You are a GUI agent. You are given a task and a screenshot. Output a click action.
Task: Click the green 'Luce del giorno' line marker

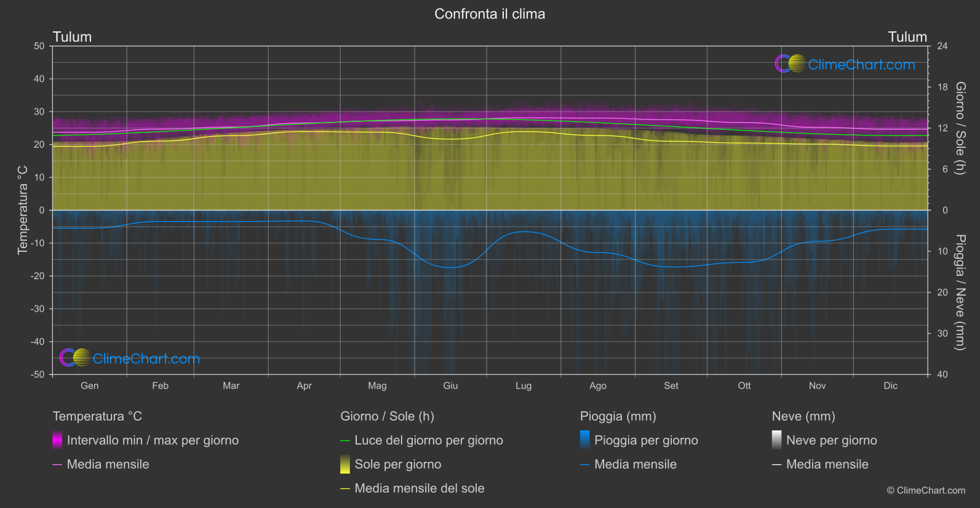[345, 441]
